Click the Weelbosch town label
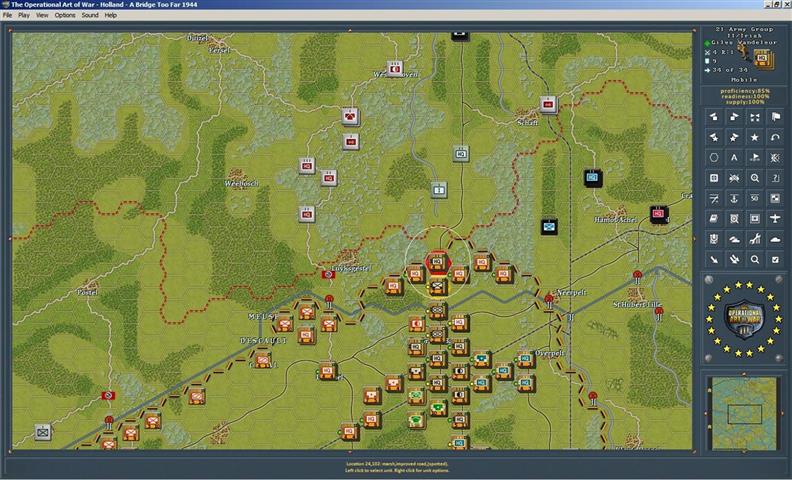Screen dimensions: 792x480 point(241,183)
